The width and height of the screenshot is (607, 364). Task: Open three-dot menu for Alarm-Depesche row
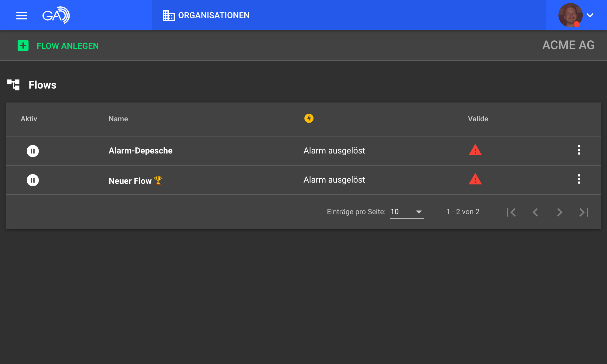(579, 150)
